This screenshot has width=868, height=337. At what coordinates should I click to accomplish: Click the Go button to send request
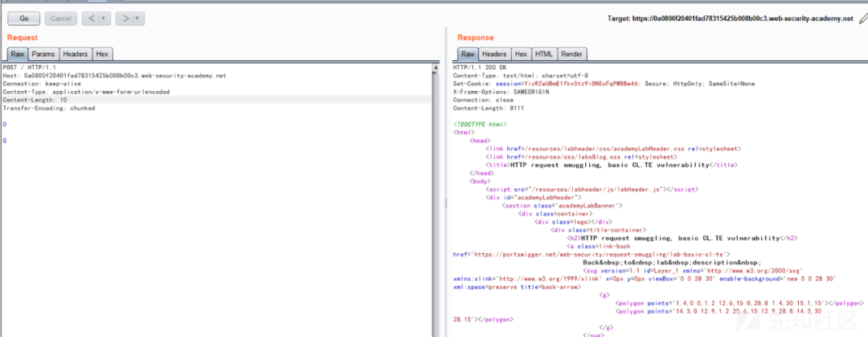(24, 18)
